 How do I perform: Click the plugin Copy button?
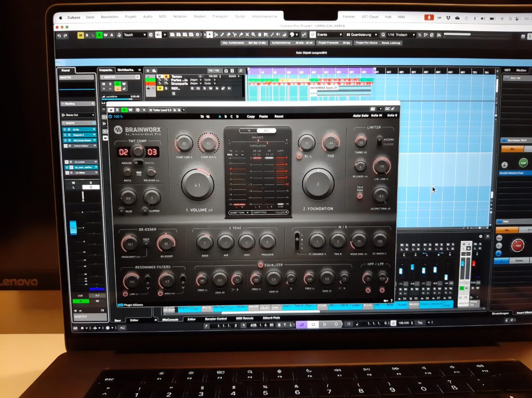251,116
